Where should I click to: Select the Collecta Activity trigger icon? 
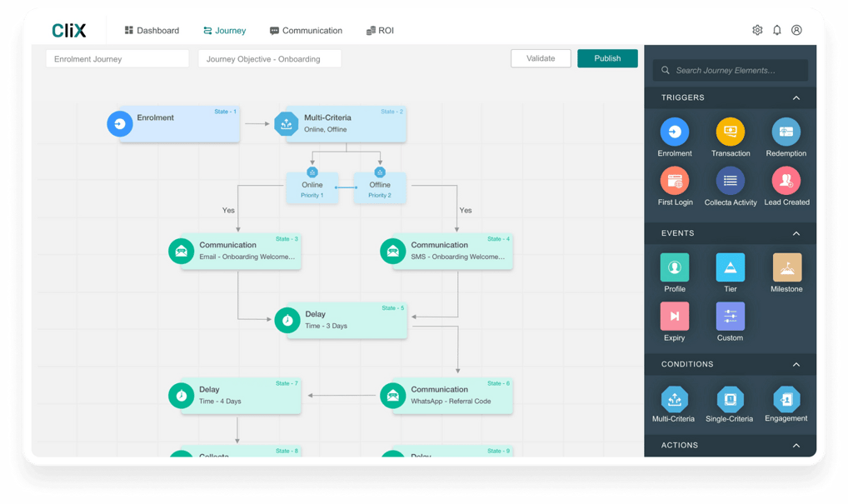click(x=730, y=181)
